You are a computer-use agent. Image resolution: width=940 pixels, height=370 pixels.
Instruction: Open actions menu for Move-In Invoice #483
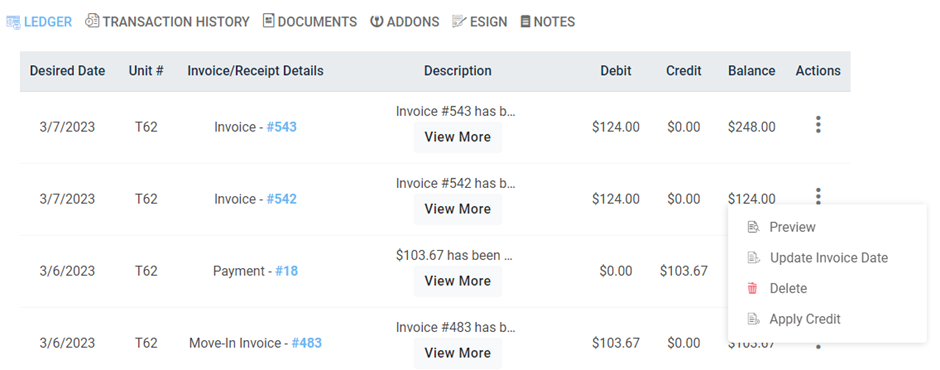(818, 345)
